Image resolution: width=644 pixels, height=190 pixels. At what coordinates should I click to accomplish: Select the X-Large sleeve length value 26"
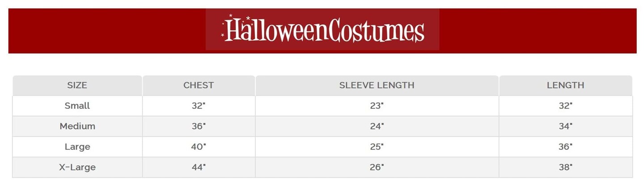[x=377, y=168]
